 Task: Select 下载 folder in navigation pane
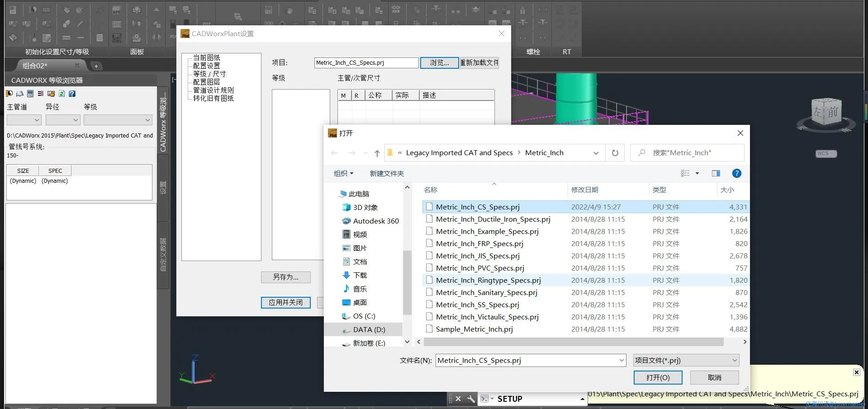coord(355,275)
